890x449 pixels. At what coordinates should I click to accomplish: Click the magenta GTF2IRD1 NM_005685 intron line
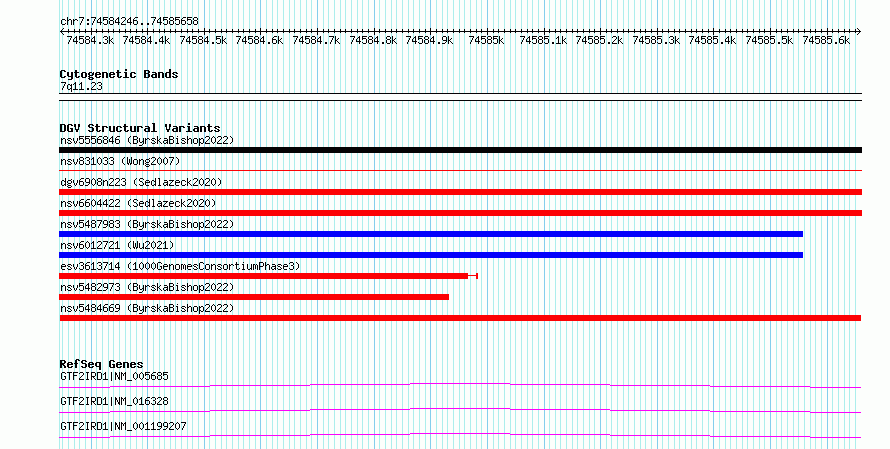(460, 386)
